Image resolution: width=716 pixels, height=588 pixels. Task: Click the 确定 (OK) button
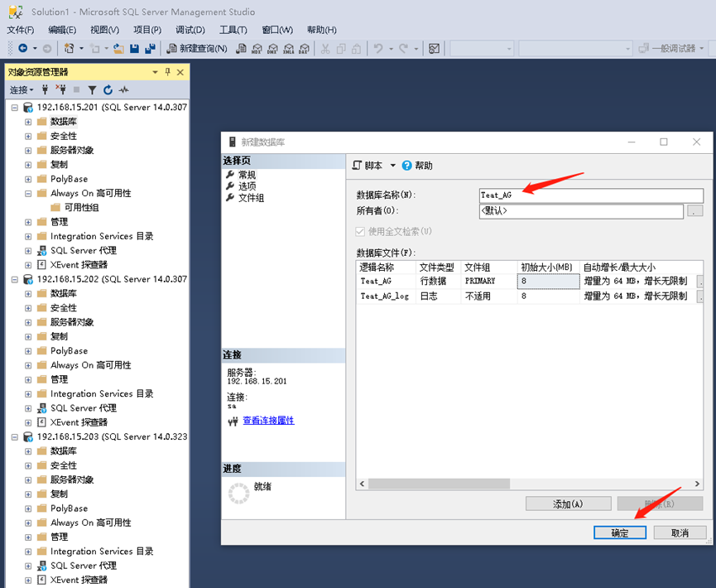pos(620,533)
